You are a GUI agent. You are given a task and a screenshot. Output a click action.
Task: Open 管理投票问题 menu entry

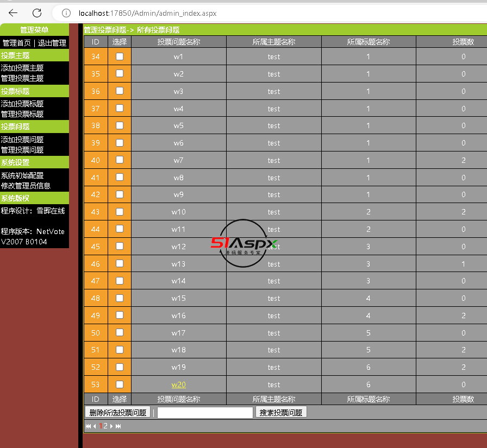click(x=22, y=150)
